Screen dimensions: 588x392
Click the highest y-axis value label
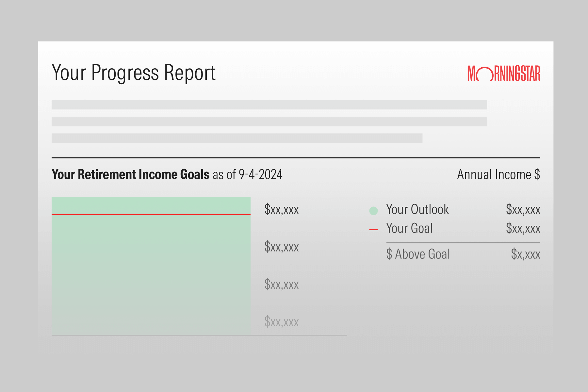coord(282,209)
